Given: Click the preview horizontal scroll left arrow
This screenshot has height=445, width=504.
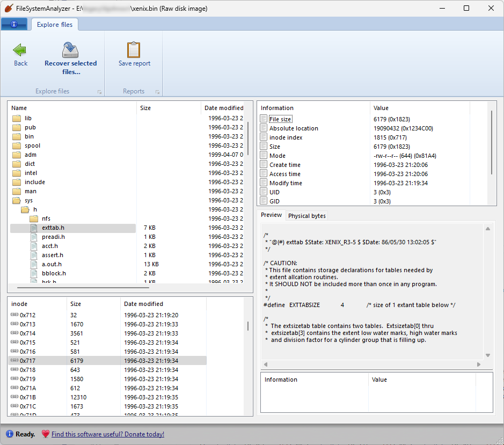Looking at the screenshot, I should [266, 364].
